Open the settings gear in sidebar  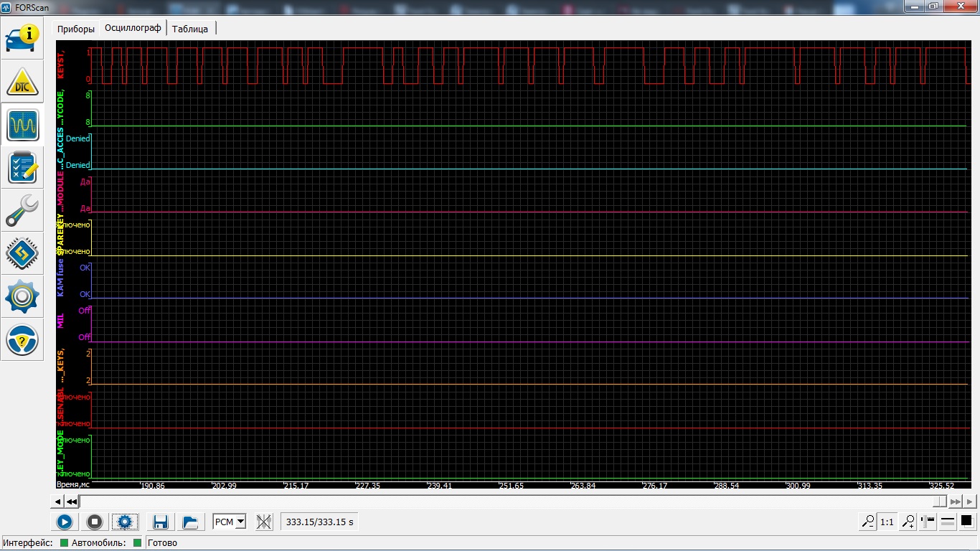pyautogui.click(x=22, y=297)
